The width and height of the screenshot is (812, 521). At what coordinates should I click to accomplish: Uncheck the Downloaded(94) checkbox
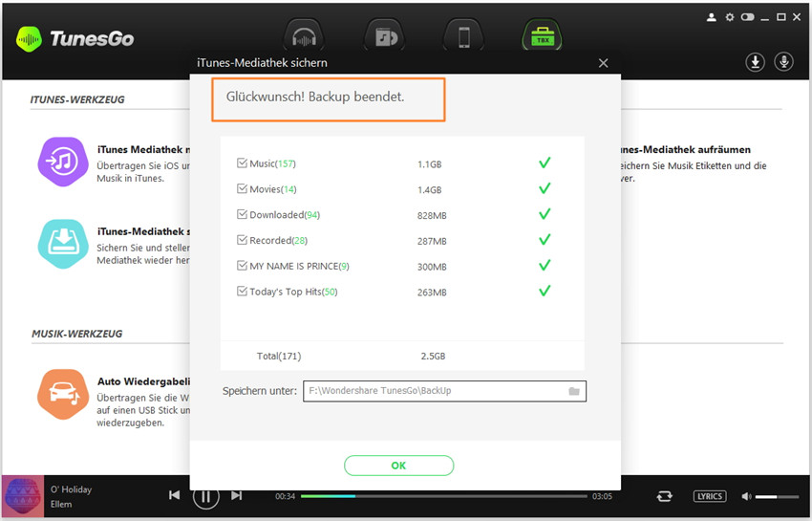(242, 215)
